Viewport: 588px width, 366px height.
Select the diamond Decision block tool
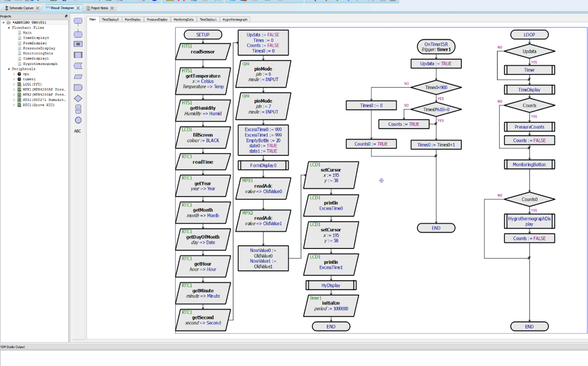click(78, 98)
